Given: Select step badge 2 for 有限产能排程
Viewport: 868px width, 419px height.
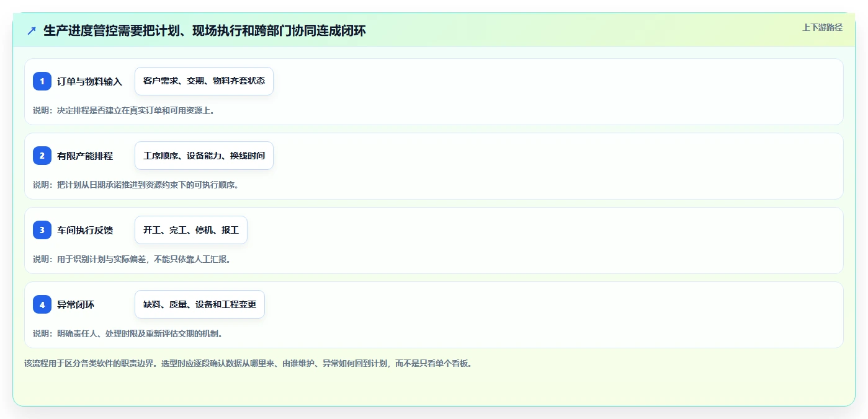Looking at the screenshot, I should (42, 156).
